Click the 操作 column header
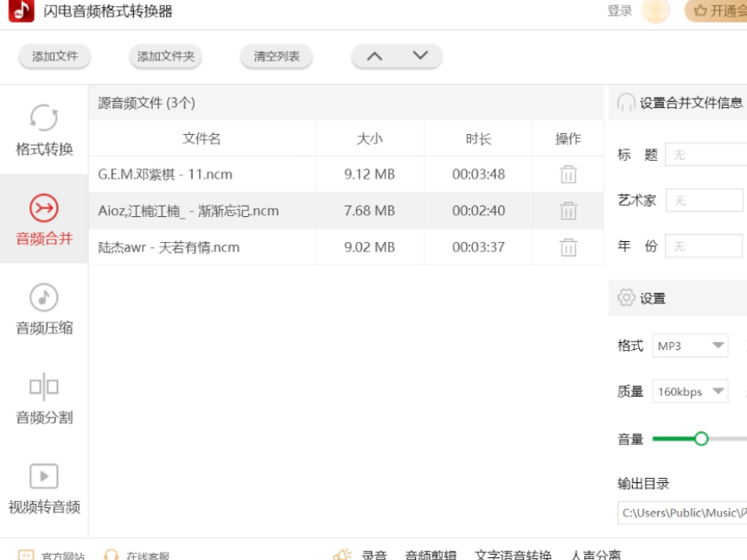 [568, 138]
